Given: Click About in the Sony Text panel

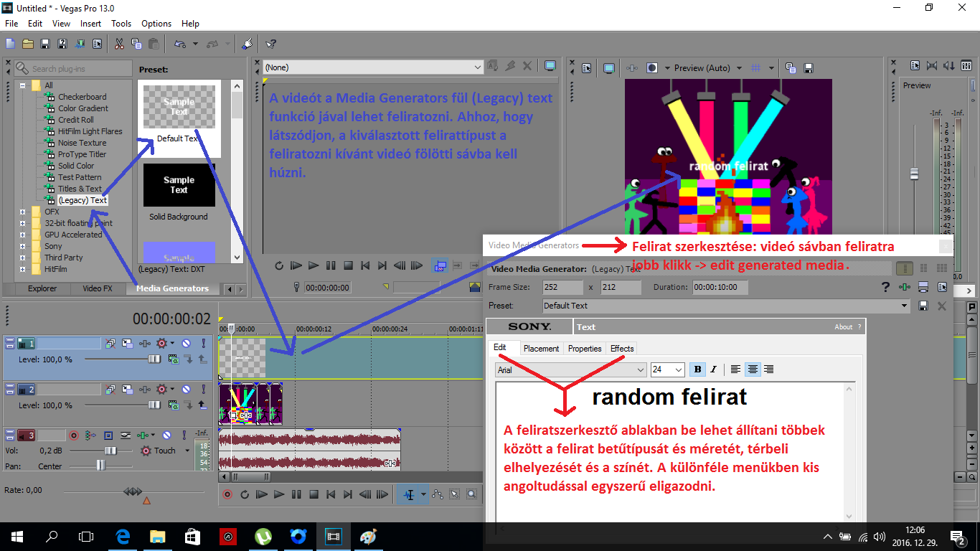Looking at the screenshot, I should [844, 327].
